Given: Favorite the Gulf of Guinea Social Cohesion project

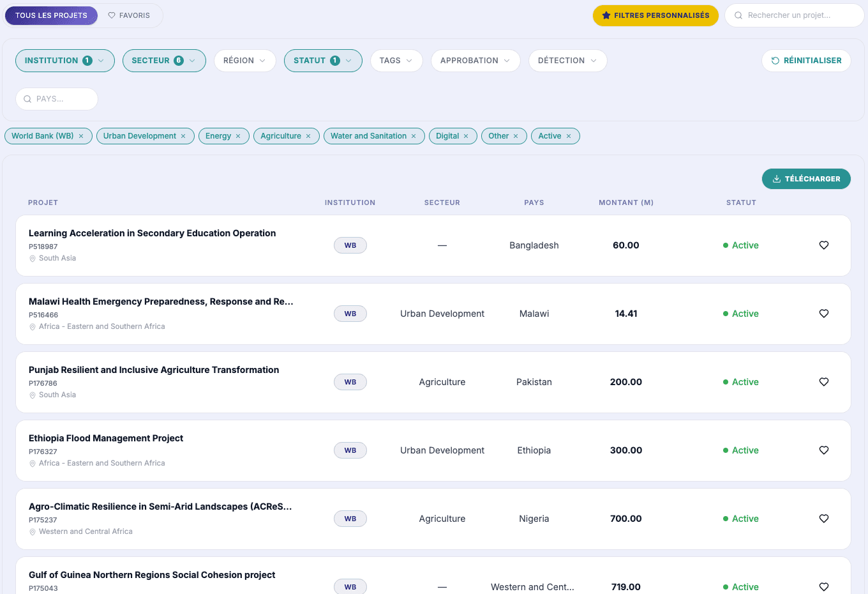Looking at the screenshot, I should (824, 587).
